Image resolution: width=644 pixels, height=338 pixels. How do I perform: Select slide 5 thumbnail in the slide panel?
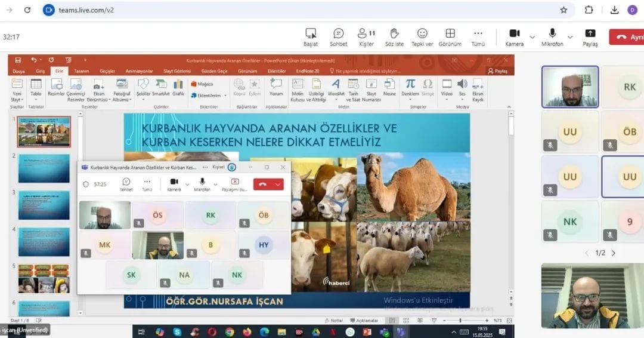pyautogui.click(x=44, y=278)
